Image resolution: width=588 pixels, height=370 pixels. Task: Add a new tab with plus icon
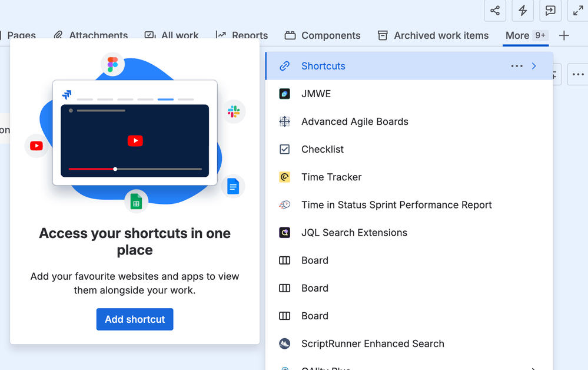click(564, 36)
